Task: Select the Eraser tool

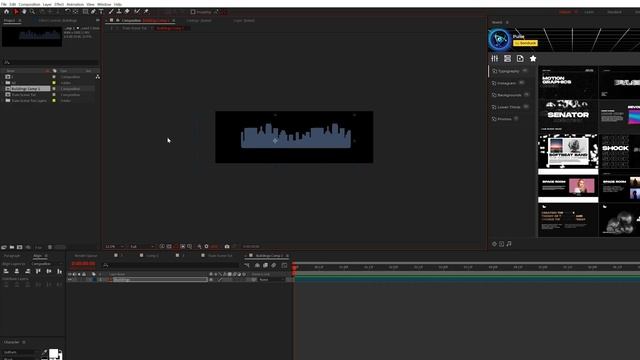Action: (x=127, y=12)
